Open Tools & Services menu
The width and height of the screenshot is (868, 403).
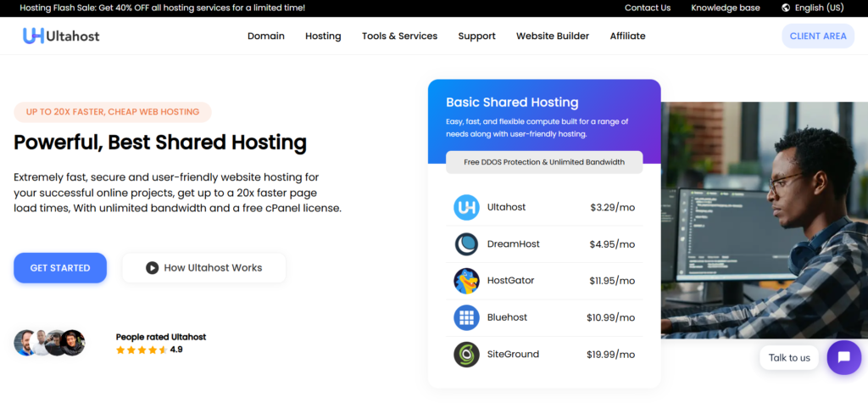[x=399, y=36]
